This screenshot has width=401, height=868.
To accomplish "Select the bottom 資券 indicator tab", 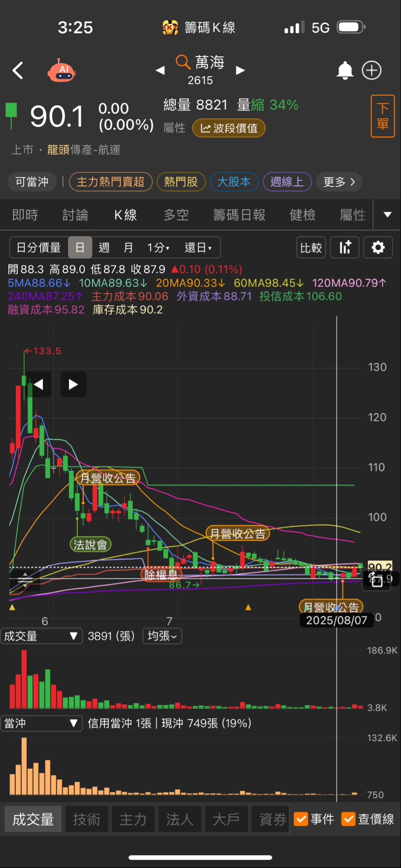I will [270, 819].
